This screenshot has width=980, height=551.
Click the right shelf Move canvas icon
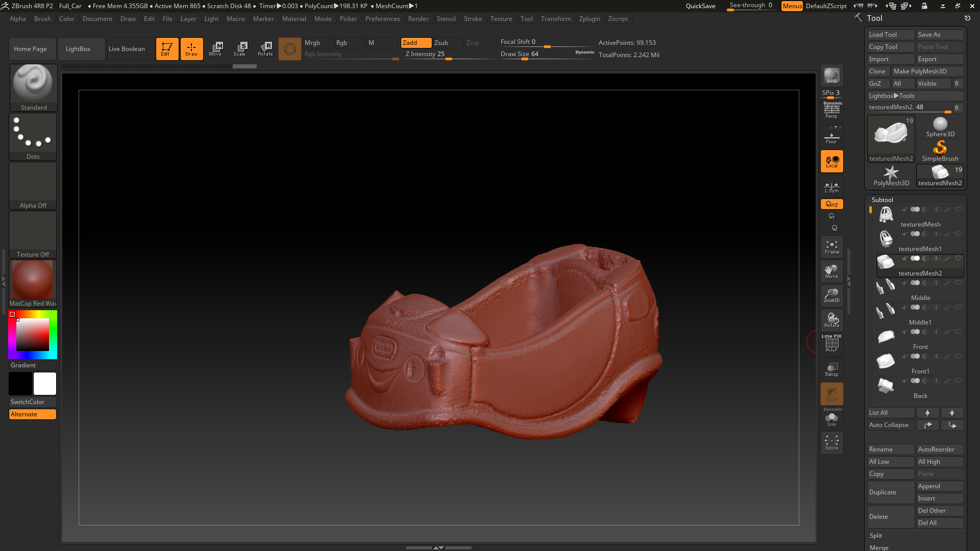831,271
